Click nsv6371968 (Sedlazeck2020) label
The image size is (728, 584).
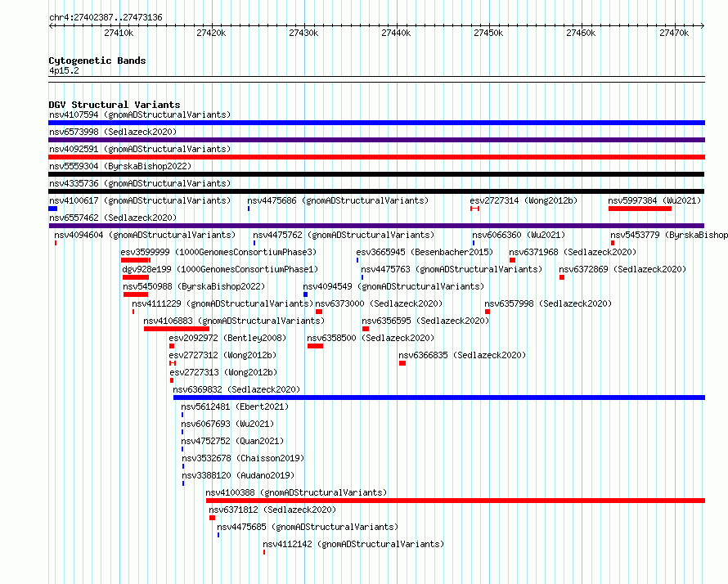[573, 252]
